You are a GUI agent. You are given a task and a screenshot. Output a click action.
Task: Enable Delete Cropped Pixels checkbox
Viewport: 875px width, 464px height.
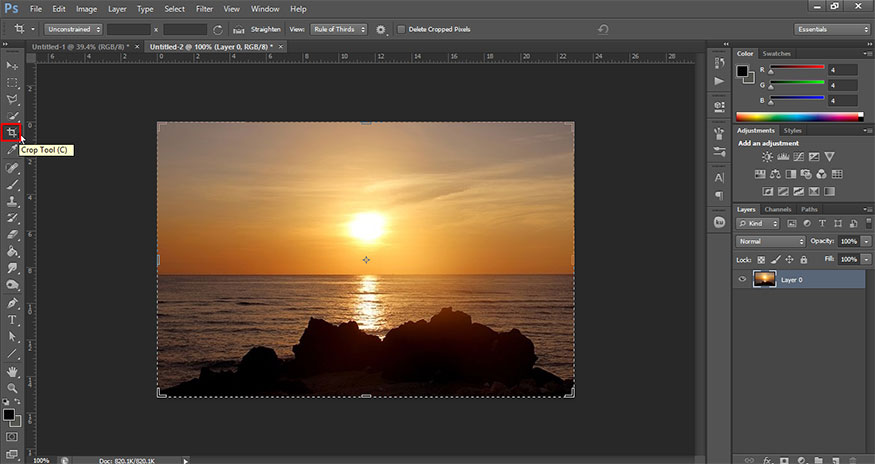point(401,30)
